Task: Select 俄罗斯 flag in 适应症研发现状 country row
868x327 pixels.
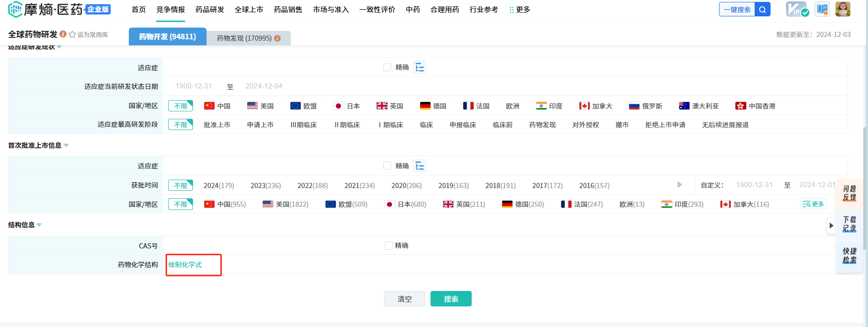Action: pyautogui.click(x=634, y=106)
